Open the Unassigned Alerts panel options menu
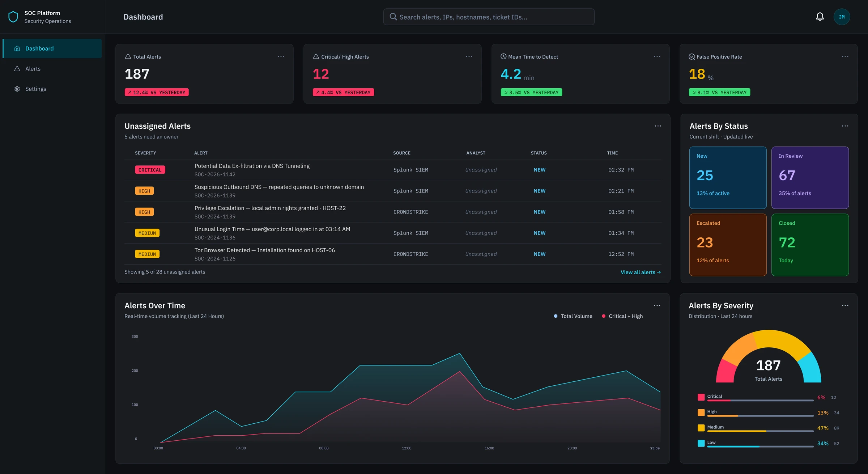Viewport: 868px width, 474px height. [658, 126]
